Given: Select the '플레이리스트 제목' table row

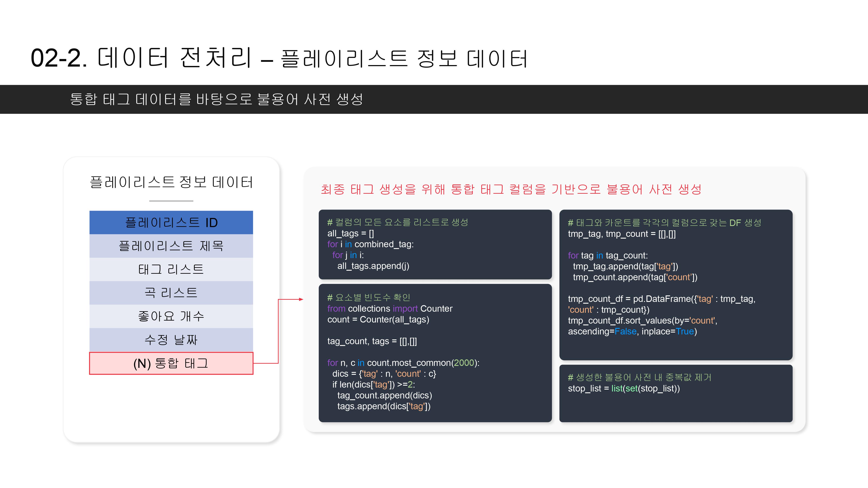Looking at the screenshot, I should (171, 246).
